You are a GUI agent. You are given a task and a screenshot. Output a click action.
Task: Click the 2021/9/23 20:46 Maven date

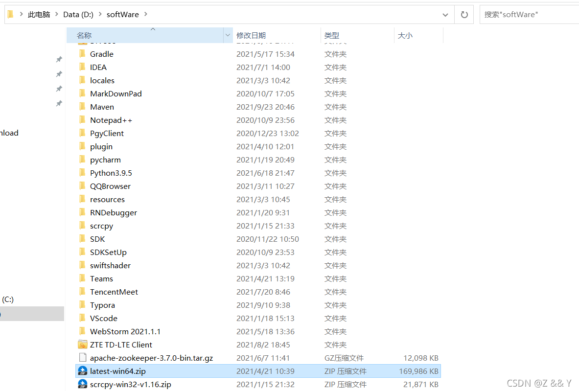(265, 107)
